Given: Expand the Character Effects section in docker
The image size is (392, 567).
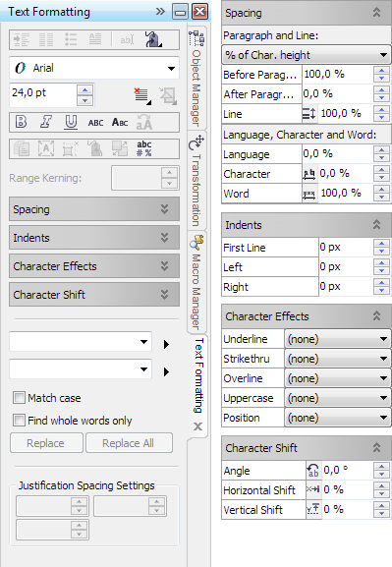Looking at the screenshot, I should (x=94, y=266).
